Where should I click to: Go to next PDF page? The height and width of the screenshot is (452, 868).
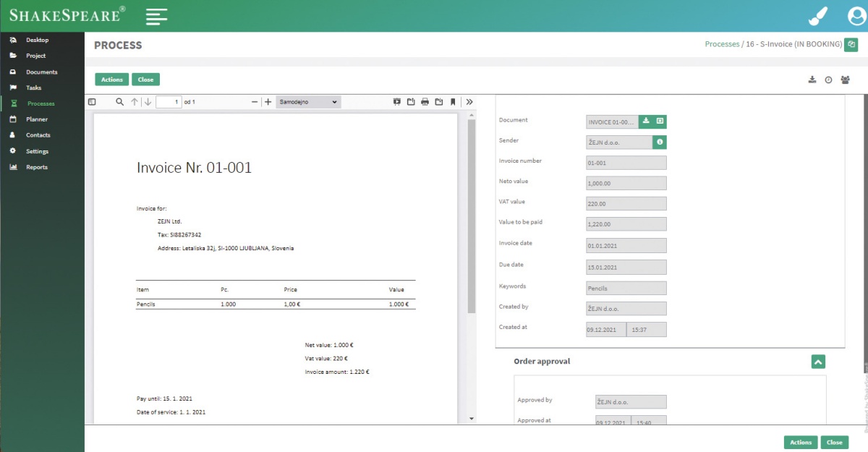(148, 102)
